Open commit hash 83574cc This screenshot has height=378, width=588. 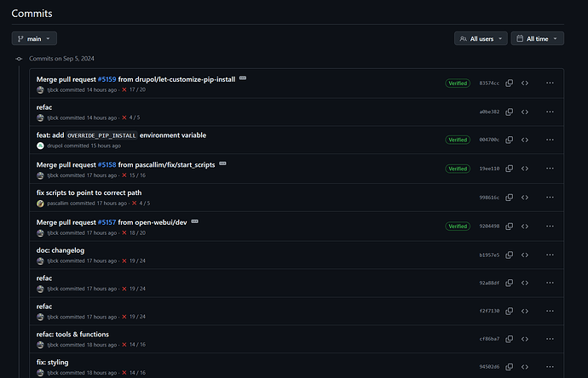click(489, 83)
